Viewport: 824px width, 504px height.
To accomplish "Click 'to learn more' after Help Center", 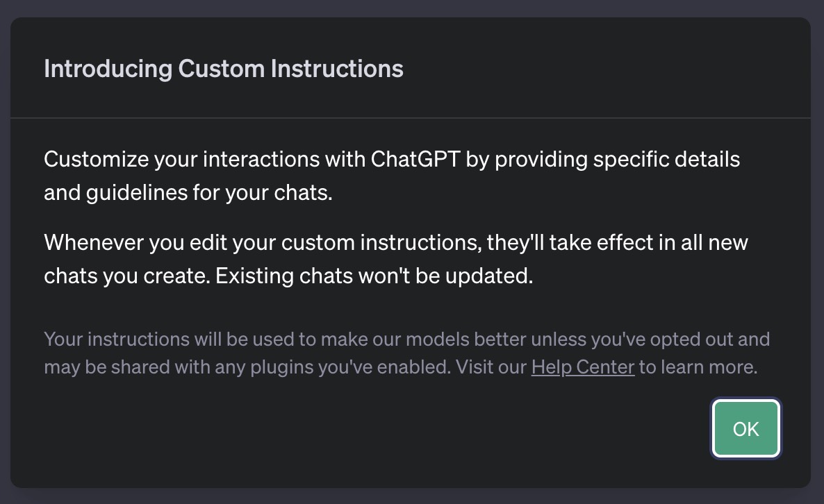I will point(698,367).
